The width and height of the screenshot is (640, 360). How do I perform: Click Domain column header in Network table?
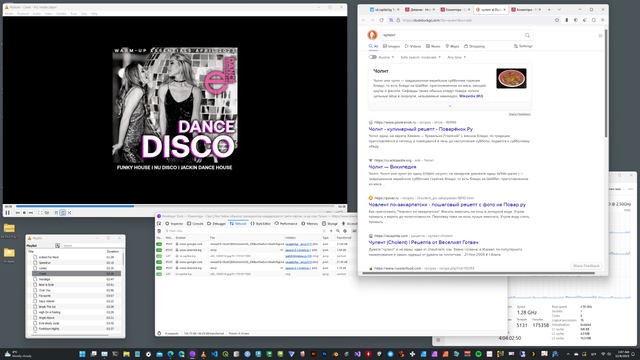click(192, 238)
